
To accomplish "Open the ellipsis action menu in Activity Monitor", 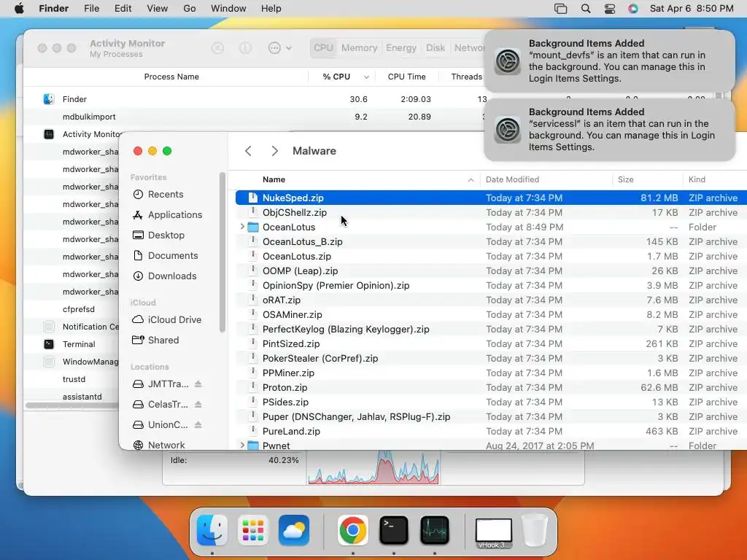I will pyautogui.click(x=279, y=48).
